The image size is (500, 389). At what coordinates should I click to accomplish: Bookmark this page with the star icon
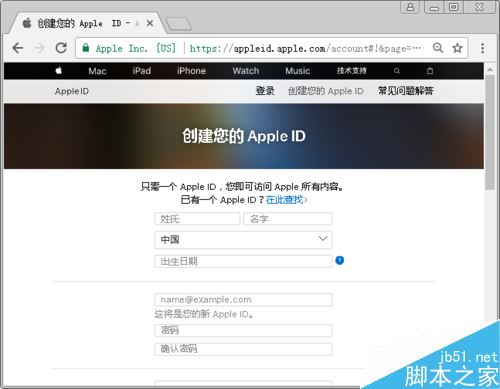point(457,48)
